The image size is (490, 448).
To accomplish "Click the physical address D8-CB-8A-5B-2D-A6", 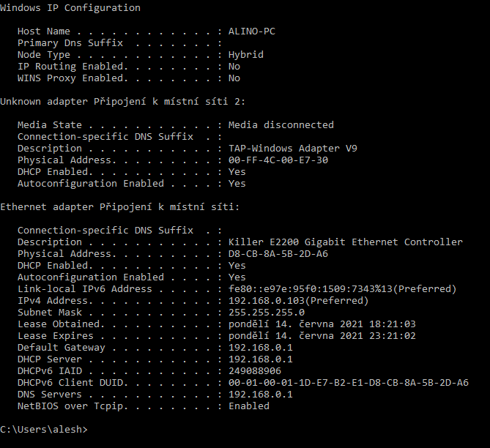I will pos(278,254).
